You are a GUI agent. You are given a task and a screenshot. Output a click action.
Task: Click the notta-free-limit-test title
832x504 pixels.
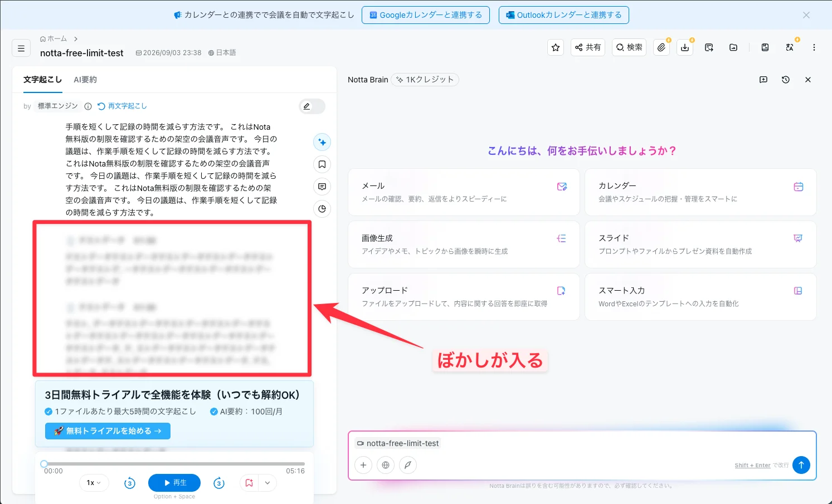click(82, 53)
